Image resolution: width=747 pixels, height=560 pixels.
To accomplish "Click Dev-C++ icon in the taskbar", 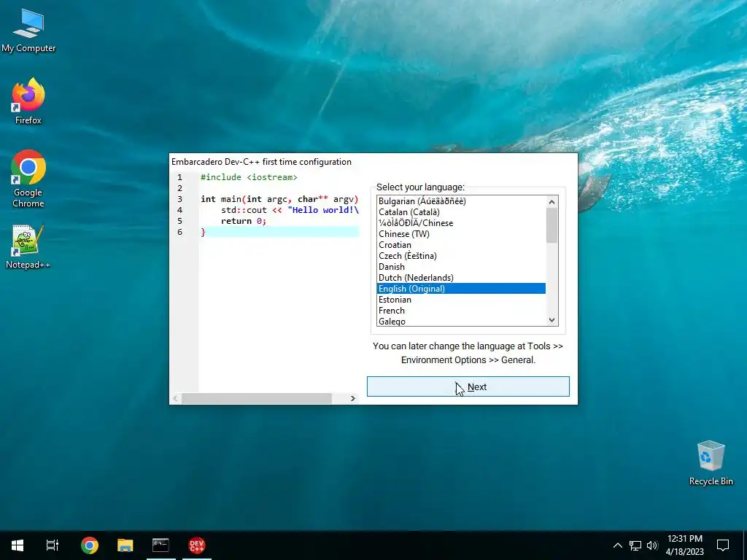I will coord(197,545).
